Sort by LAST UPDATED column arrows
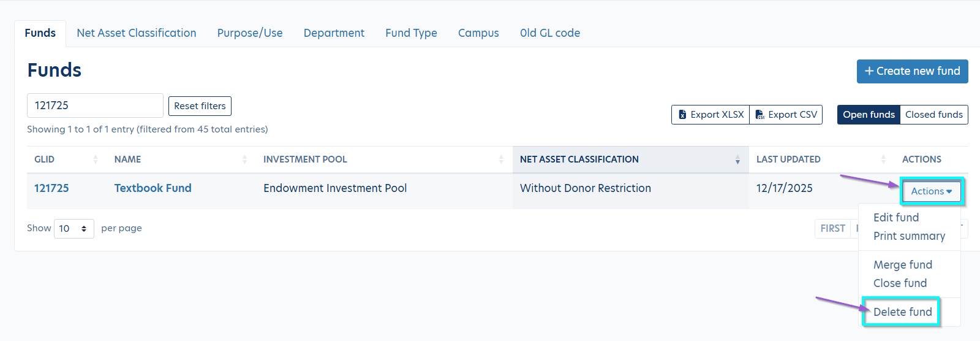Screen dimensions: 980x341 coord(883,159)
